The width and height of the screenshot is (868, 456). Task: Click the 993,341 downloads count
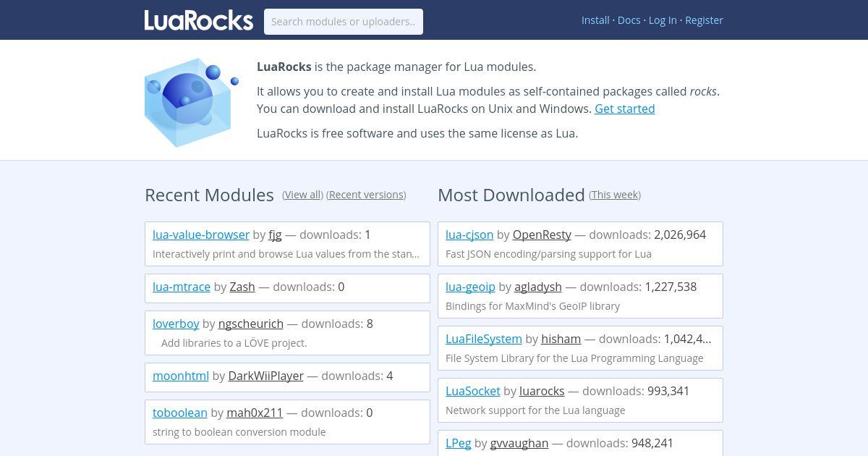(x=668, y=391)
